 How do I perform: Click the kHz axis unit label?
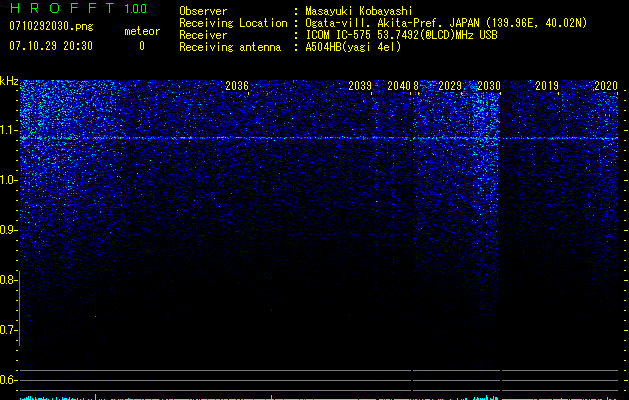tap(9, 81)
